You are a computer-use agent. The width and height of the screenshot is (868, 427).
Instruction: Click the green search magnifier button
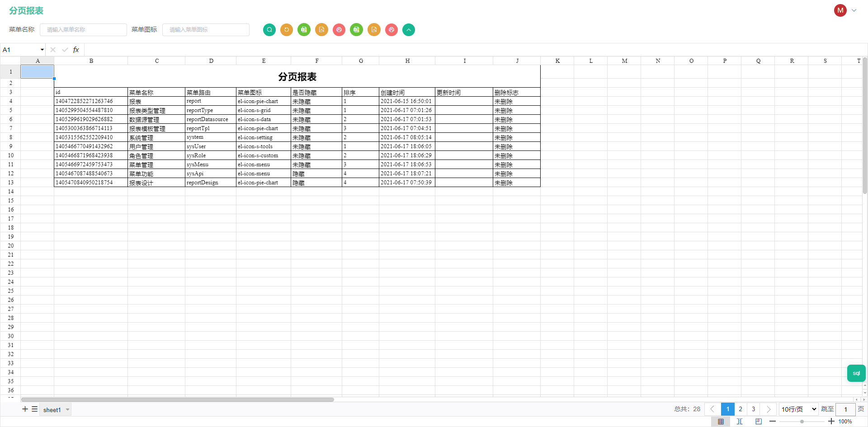(269, 30)
